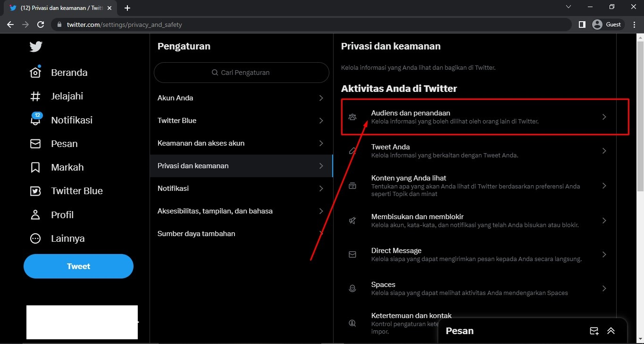Screen dimensions: 644x344
Task: Open the Chrome three-dot menu
Action: coord(635,25)
